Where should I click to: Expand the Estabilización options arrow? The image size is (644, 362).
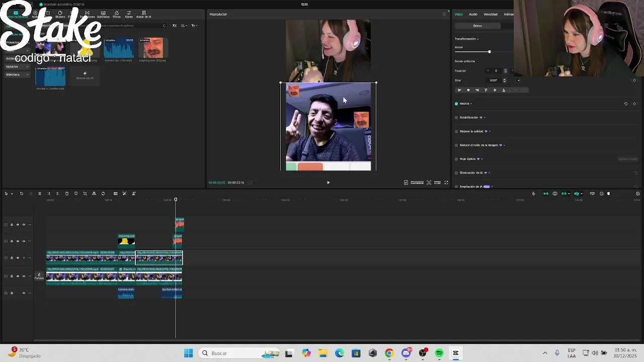(x=485, y=118)
